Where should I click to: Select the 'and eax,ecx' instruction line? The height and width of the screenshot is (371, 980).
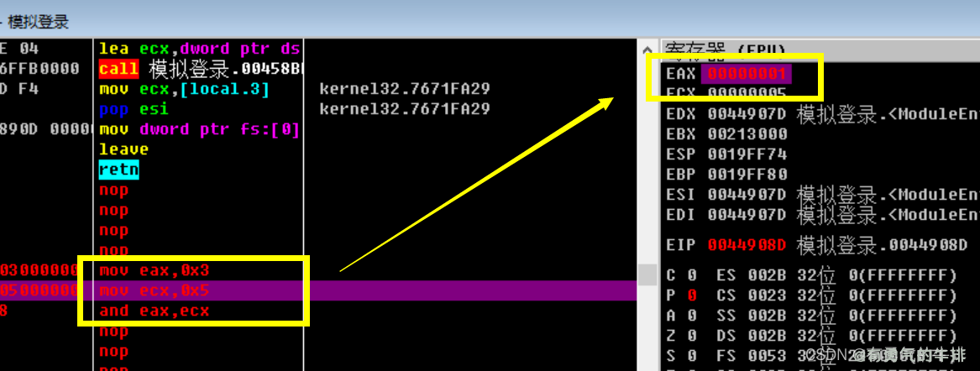click(154, 311)
